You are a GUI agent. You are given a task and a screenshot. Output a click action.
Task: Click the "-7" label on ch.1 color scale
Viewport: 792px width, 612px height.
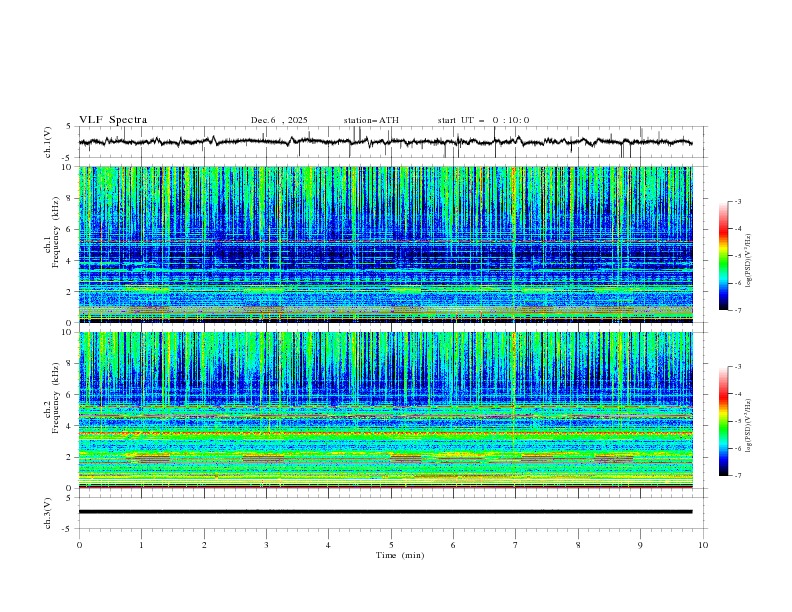pyautogui.click(x=737, y=310)
